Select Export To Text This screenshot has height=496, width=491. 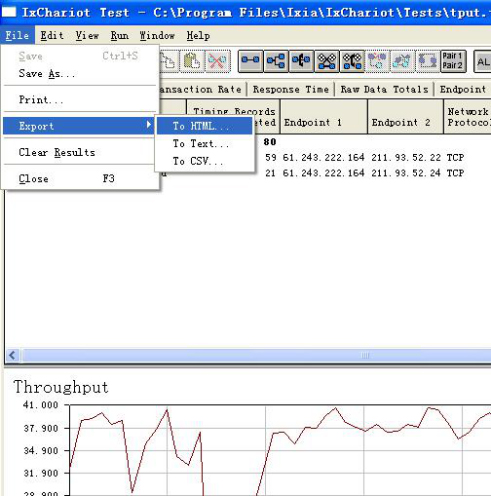click(x=204, y=144)
